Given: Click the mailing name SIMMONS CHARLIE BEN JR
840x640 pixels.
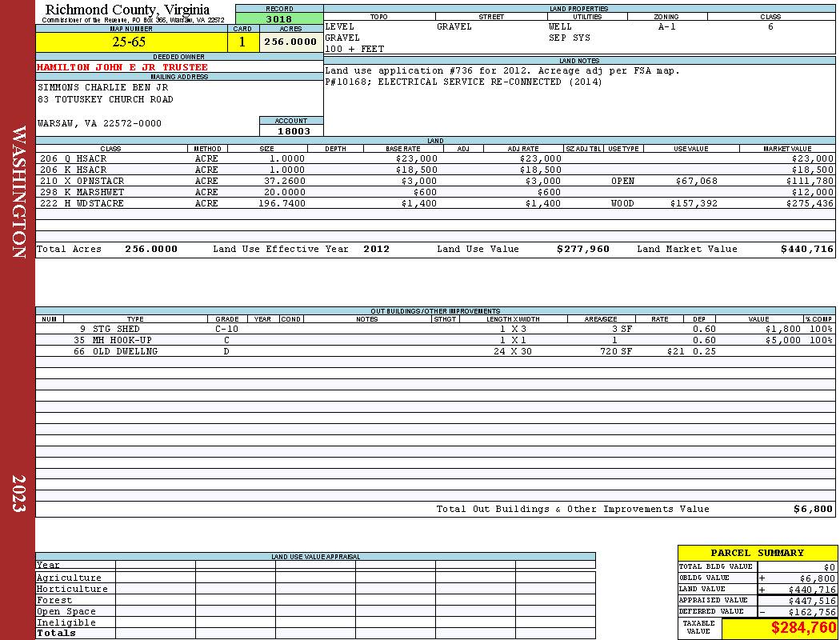Looking at the screenshot, I should 103,87.
